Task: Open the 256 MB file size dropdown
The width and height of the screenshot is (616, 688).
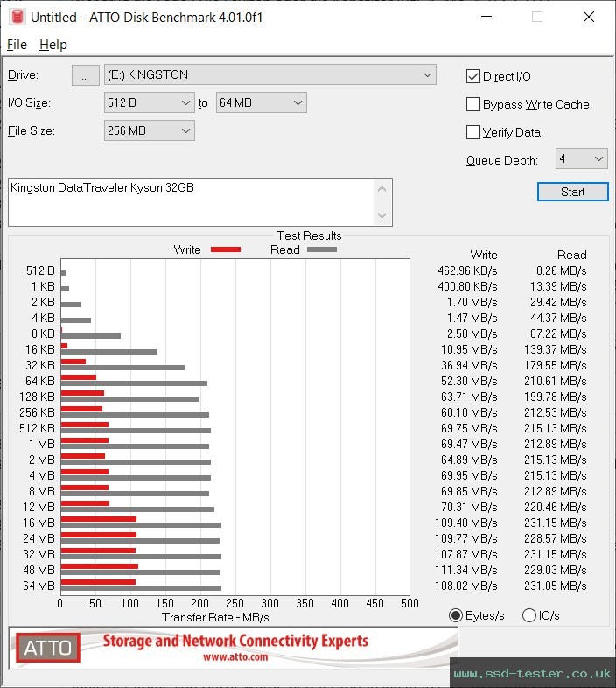Action: tap(149, 130)
